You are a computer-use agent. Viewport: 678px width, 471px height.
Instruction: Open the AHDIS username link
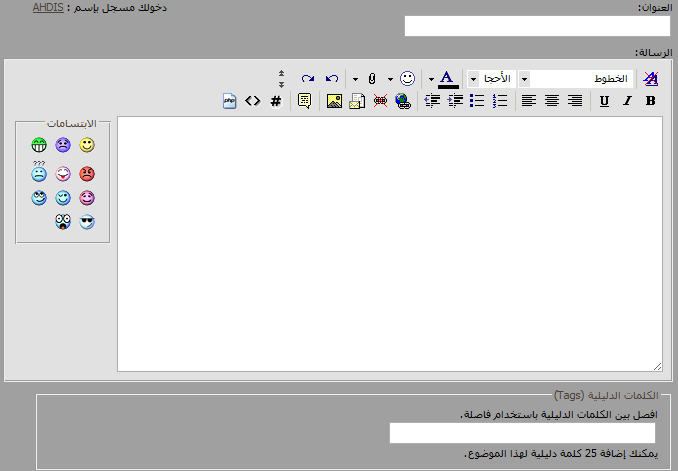point(47,7)
